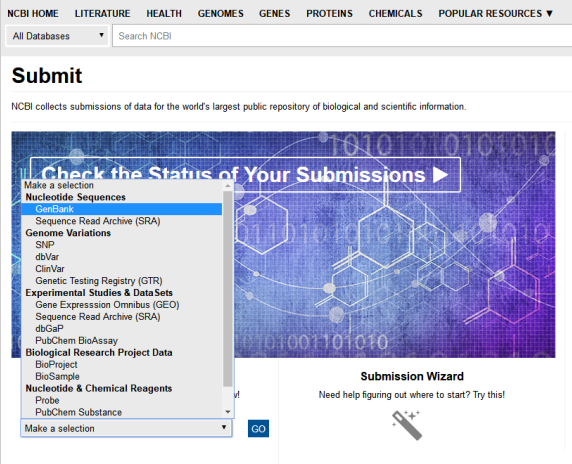Select Sequence Read Archive (SRA) under Nucleotide Sequences
Viewport: 572px width, 464px height.
(x=122, y=221)
